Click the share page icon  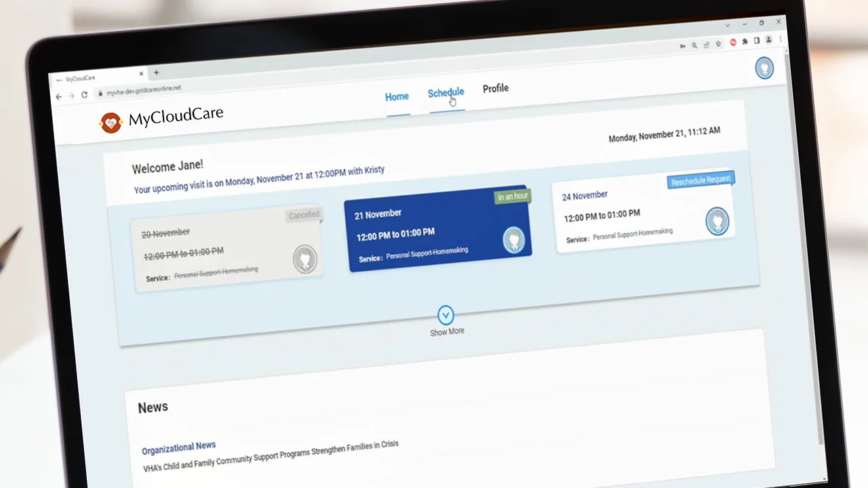coord(707,45)
